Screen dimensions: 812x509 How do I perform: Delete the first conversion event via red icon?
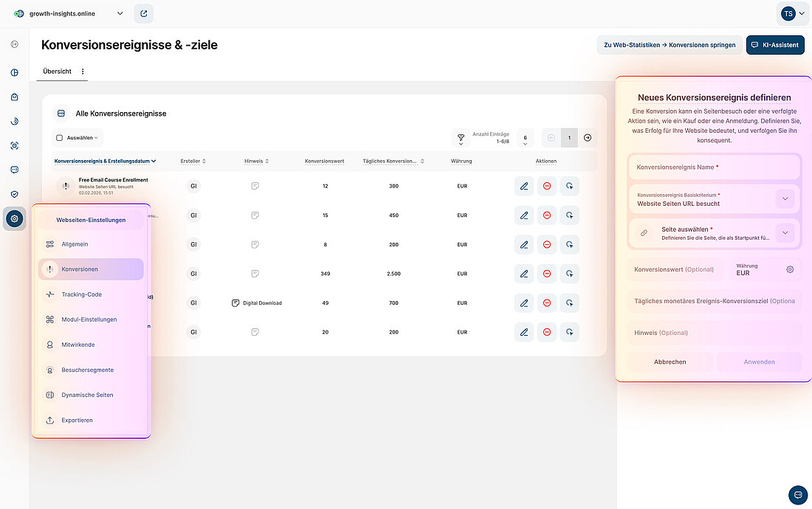pos(546,186)
